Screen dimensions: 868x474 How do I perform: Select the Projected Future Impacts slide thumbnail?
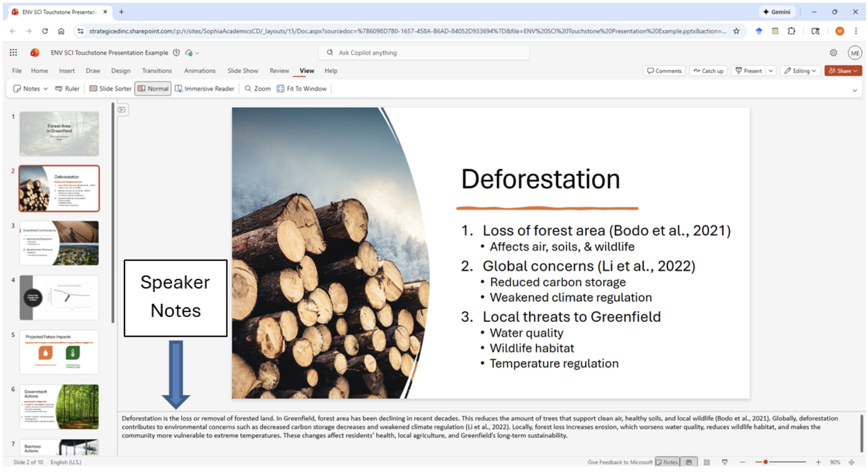59,352
